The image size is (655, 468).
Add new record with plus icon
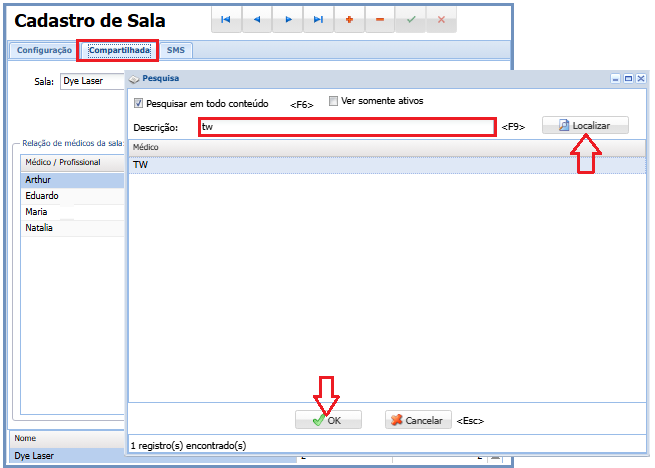pyautogui.click(x=349, y=19)
